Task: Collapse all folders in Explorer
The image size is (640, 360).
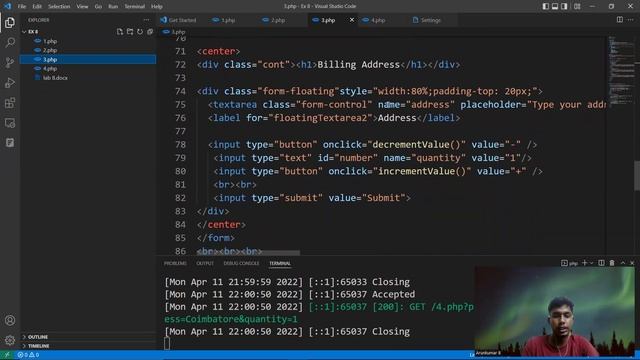Action: click(150, 31)
